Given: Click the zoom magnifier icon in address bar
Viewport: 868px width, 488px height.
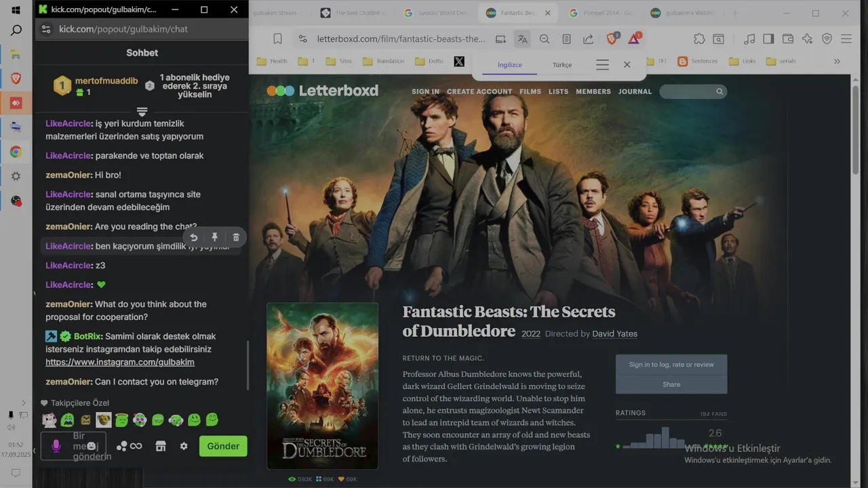Looking at the screenshot, I should coord(545,39).
